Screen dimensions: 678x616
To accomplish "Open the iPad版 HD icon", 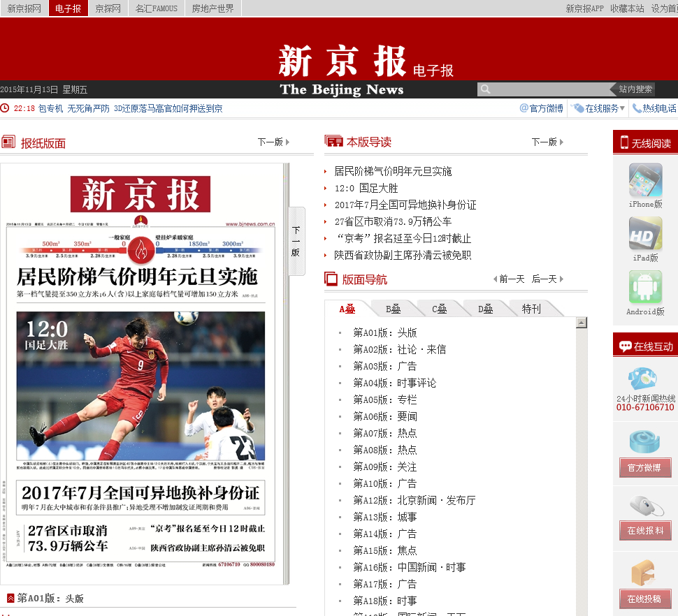I will [645, 234].
